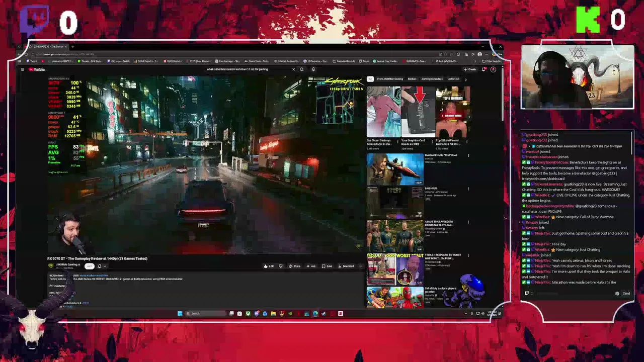The image size is (644, 362).
Task: Save the video to a playlist
Action: point(328,266)
